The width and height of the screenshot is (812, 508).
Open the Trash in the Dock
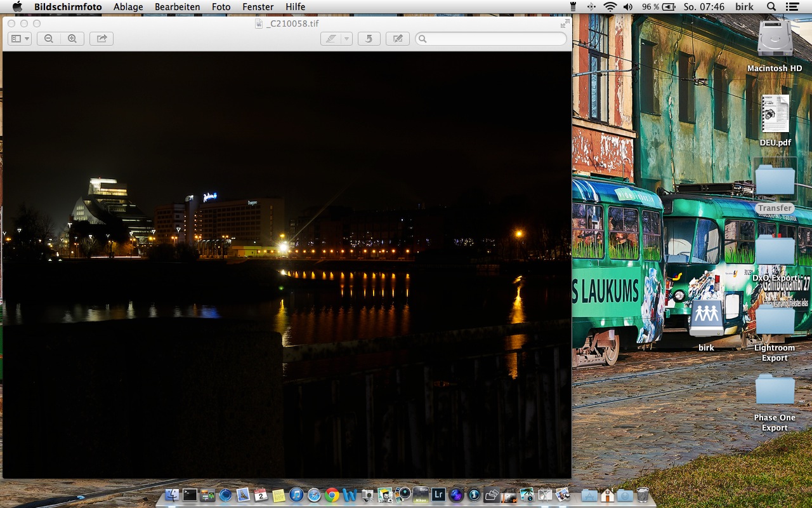[x=643, y=495]
